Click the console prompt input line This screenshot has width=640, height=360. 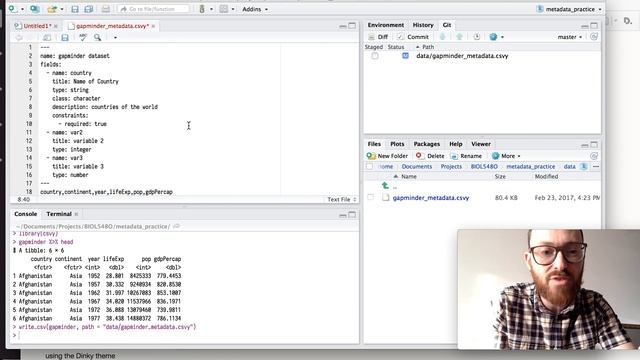click(x=186, y=336)
